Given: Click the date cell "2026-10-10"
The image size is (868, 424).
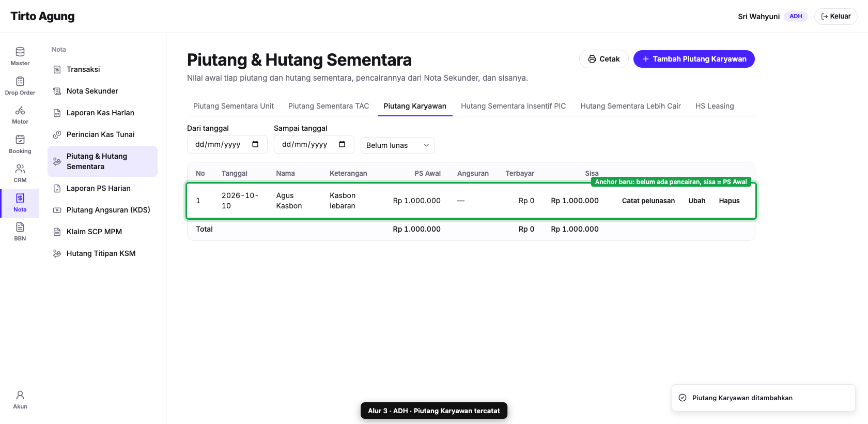Looking at the screenshot, I should [x=240, y=201].
